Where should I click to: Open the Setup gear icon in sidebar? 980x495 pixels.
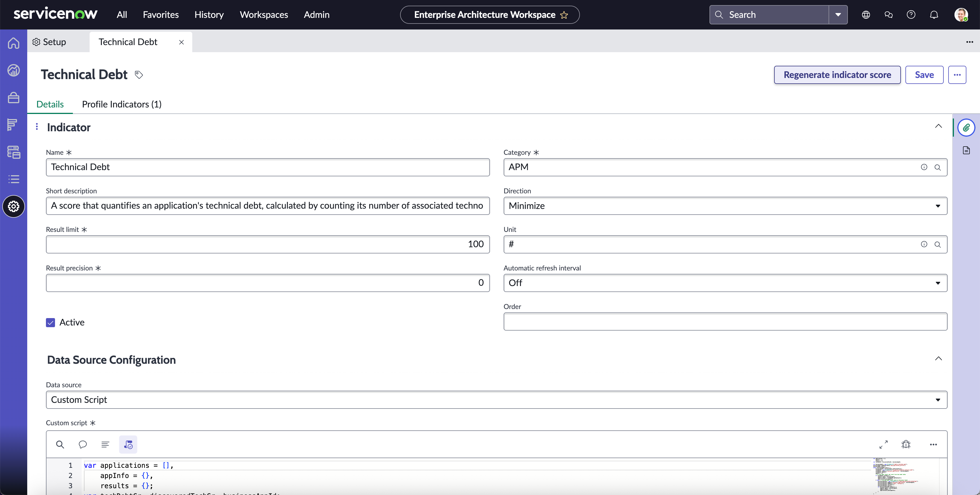[14, 206]
